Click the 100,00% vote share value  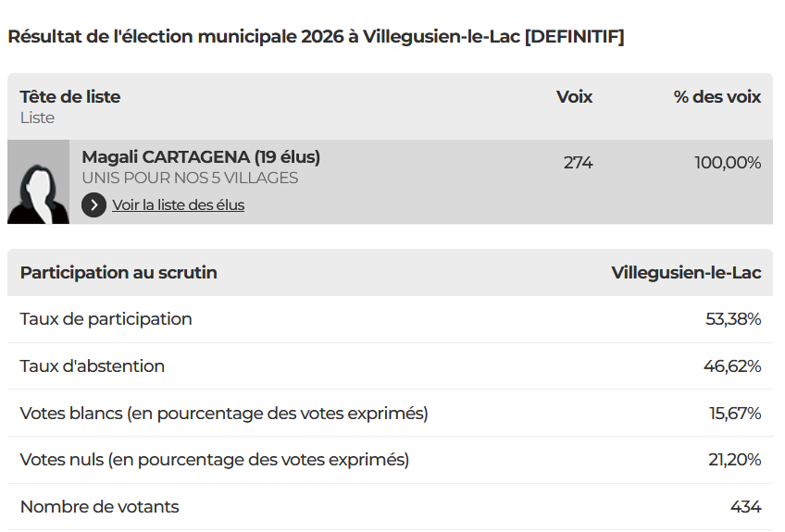click(x=728, y=163)
